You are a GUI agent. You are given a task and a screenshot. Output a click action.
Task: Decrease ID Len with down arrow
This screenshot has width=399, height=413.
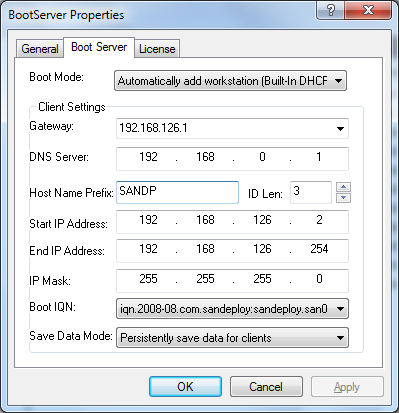(344, 198)
